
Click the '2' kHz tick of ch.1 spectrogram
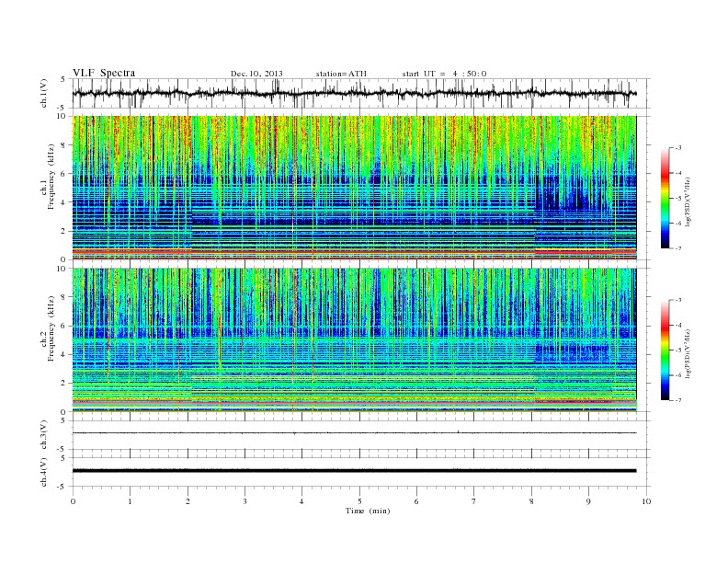point(64,231)
